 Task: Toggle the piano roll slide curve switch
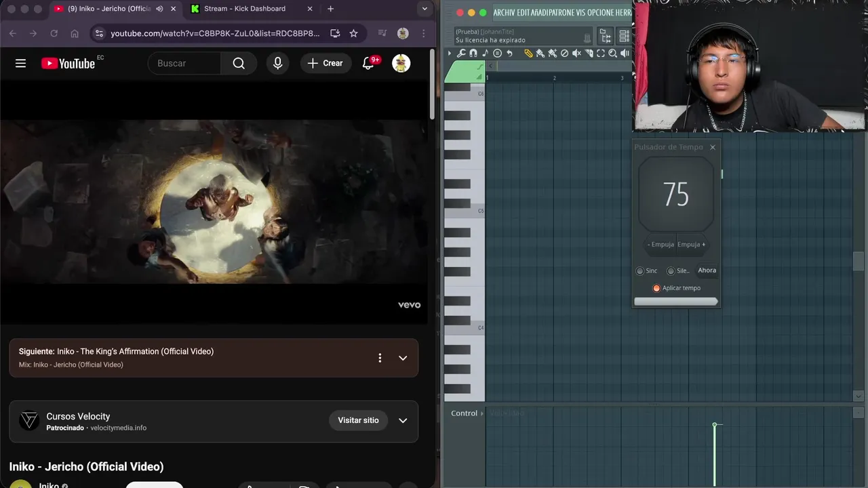(x=480, y=66)
